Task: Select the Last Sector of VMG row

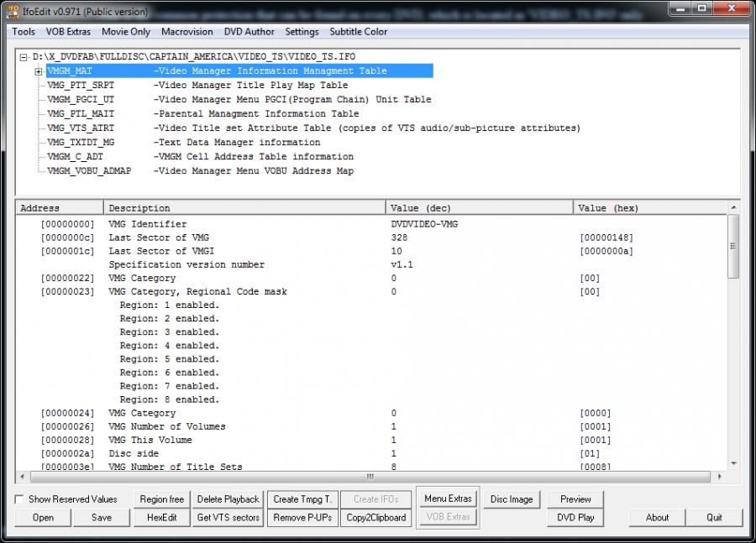Action: pos(371,238)
